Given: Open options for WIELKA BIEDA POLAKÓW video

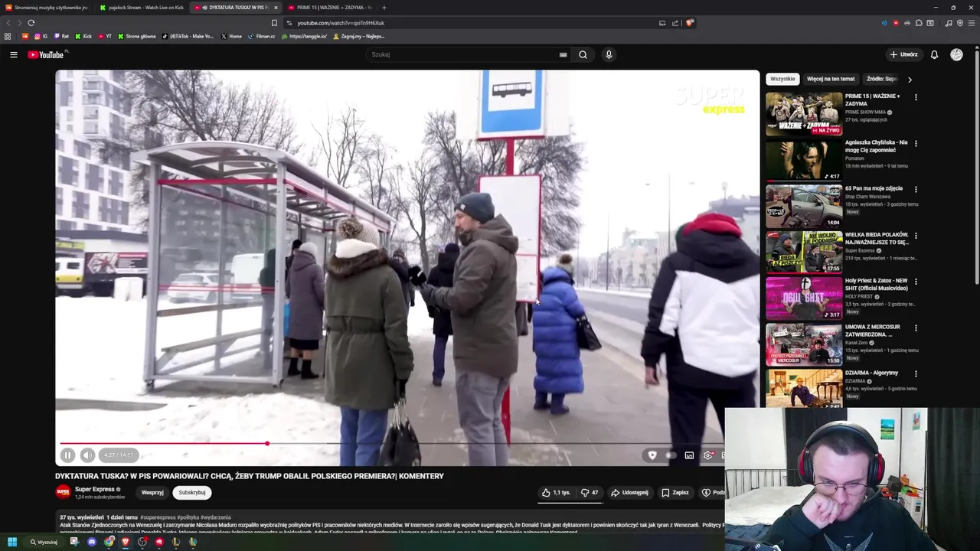Looking at the screenshot, I should (x=916, y=236).
